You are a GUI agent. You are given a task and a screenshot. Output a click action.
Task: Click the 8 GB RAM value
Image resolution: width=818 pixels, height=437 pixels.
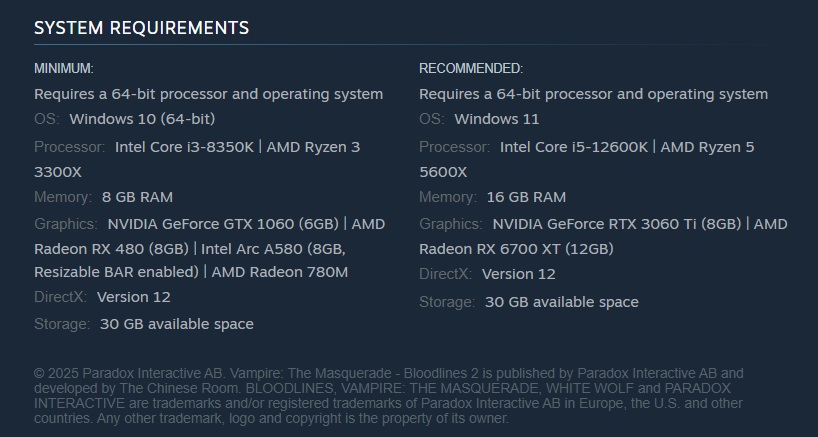(x=137, y=197)
